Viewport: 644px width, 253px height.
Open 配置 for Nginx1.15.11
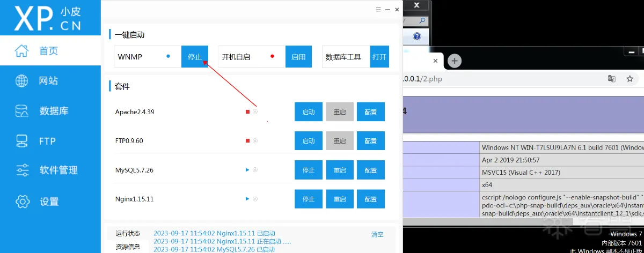coord(371,199)
